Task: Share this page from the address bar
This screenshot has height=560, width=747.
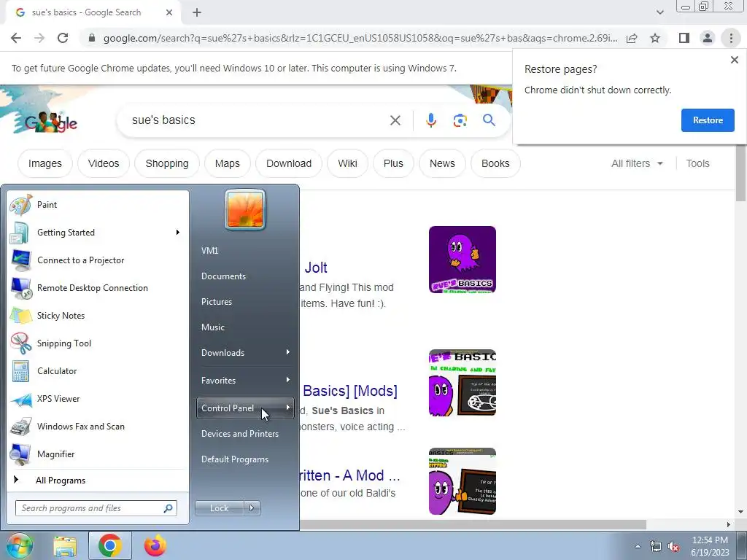Action: click(632, 38)
